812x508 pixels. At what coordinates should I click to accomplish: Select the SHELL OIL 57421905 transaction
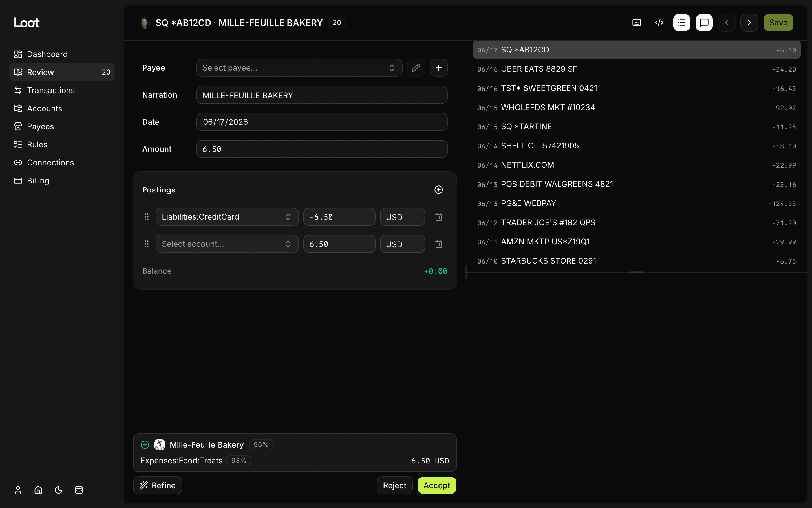coord(637,145)
